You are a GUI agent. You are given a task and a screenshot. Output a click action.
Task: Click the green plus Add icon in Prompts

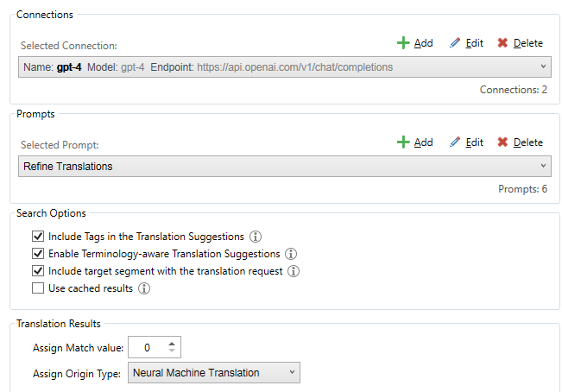click(402, 142)
